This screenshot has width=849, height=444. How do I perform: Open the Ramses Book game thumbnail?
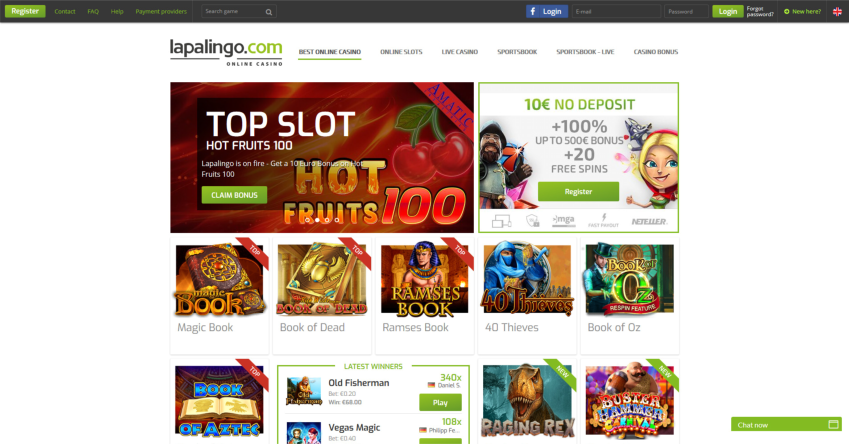[x=424, y=279]
